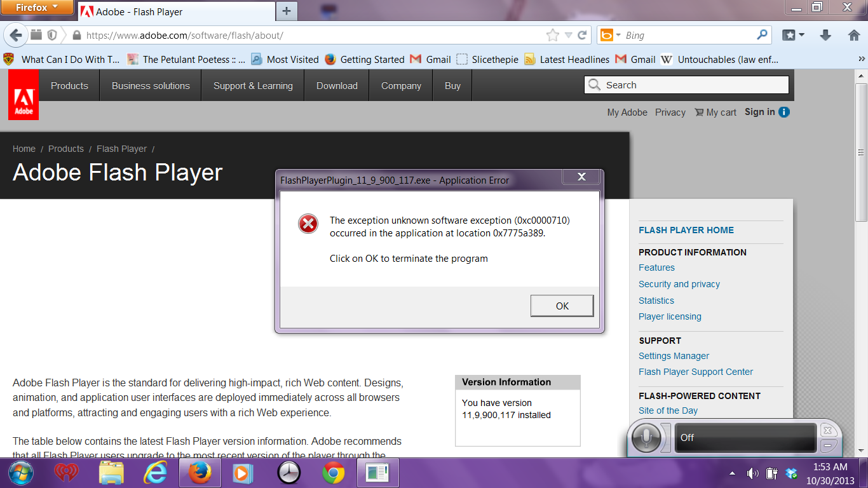Open Latest Headlines feed bookmark

567,59
